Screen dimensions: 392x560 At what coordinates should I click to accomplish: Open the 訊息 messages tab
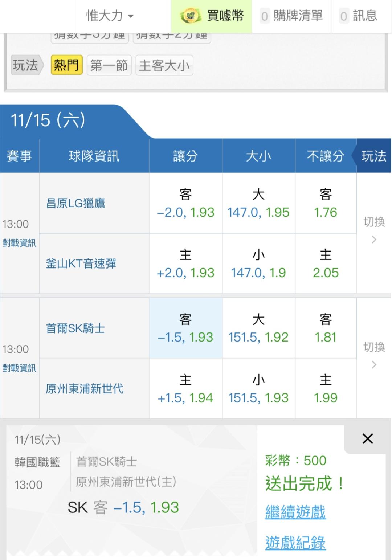click(359, 16)
